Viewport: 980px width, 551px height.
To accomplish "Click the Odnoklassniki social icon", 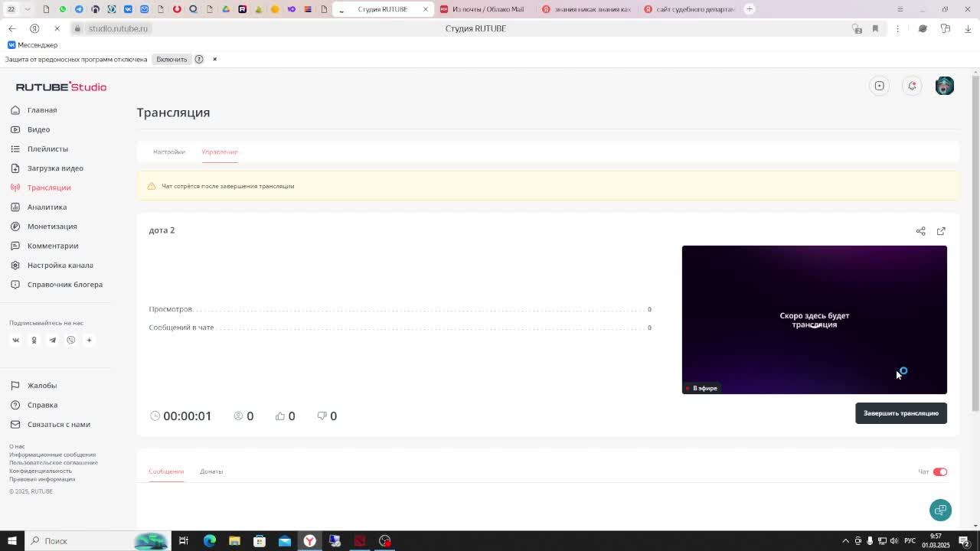I will click(x=34, y=340).
